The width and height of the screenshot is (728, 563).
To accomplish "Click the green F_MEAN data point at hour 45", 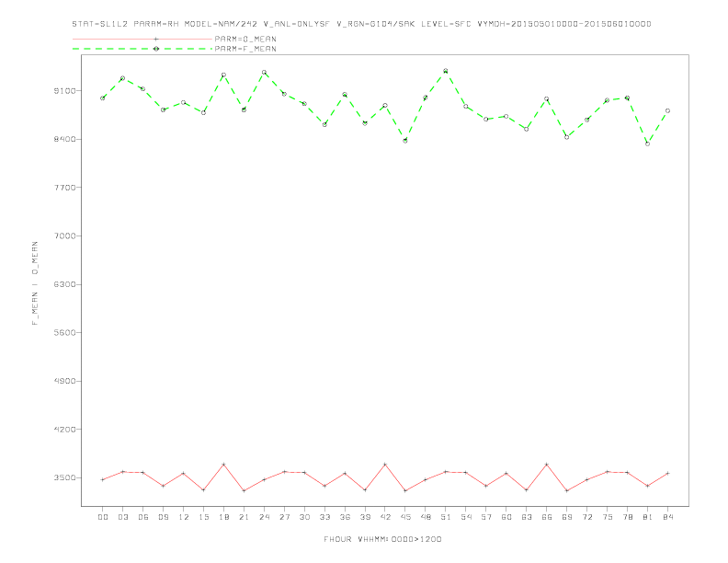I will [405, 140].
